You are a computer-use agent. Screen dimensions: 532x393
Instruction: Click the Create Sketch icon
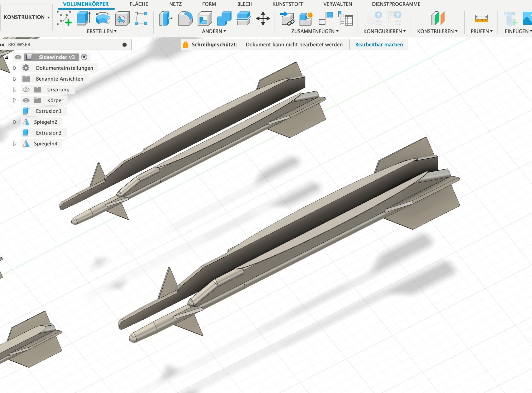click(64, 18)
